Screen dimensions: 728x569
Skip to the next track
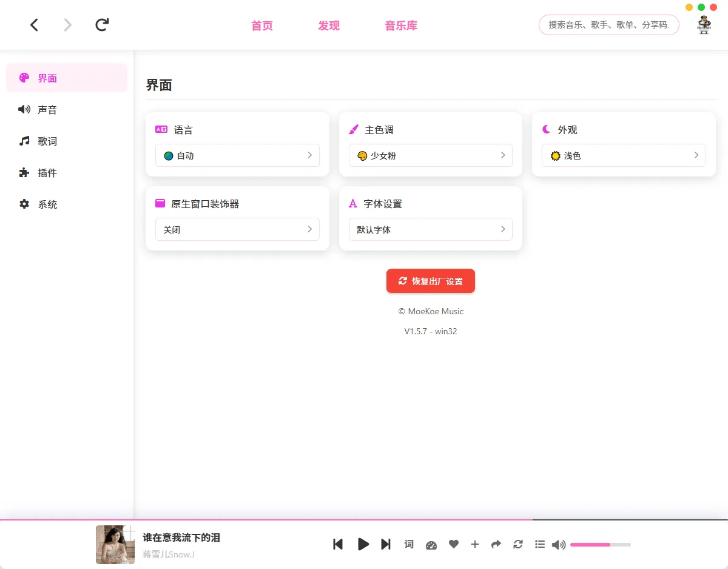coord(386,544)
